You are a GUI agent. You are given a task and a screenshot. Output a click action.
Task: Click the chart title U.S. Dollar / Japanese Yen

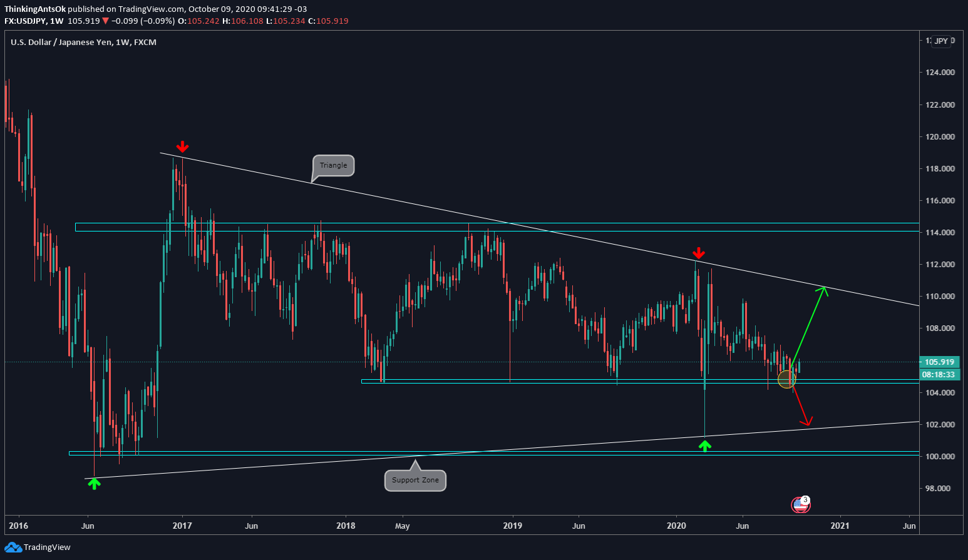pos(62,42)
